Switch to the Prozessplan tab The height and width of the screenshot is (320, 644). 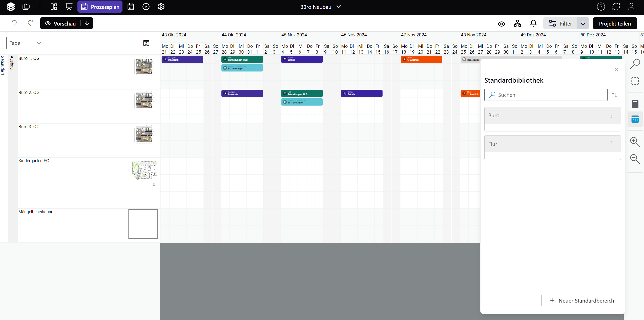(100, 7)
